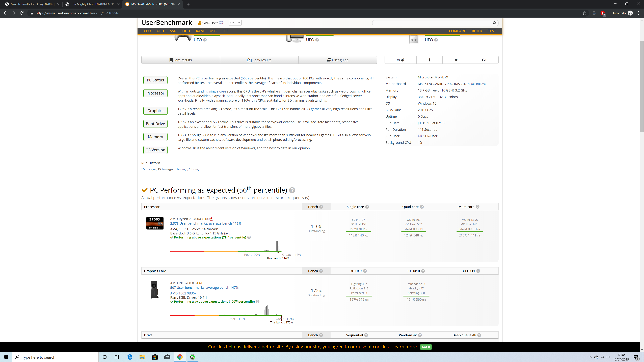The image size is (644, 362).
Task: Open help for PC percentile heading
Action: point(292,190)
